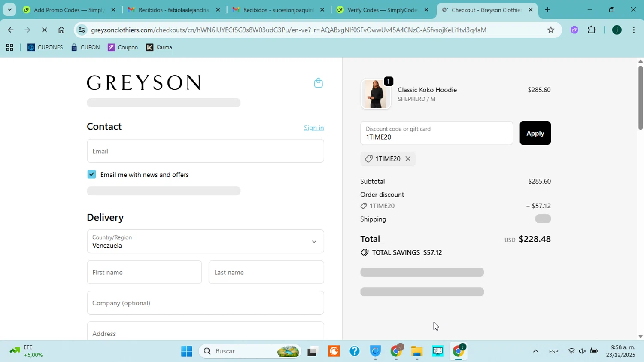Open the Coupon bookmark
The width and height of the screenshot is (644, 362).
pyautogui.click(x=123, y=47)
